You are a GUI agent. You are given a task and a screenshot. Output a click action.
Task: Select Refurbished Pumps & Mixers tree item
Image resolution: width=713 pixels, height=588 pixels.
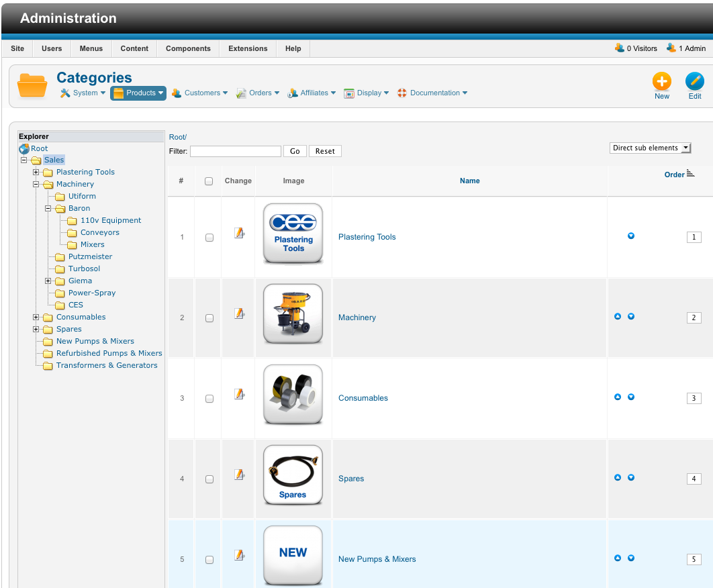click(109, 353)
